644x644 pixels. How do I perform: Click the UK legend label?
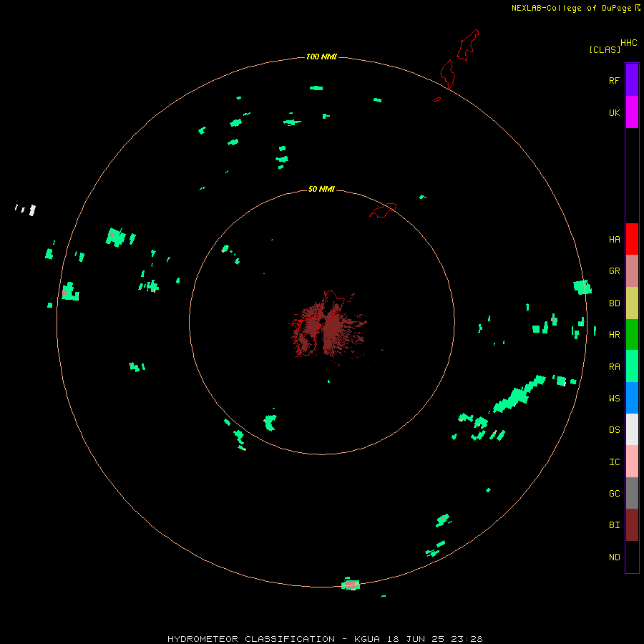tap(614, 113)
